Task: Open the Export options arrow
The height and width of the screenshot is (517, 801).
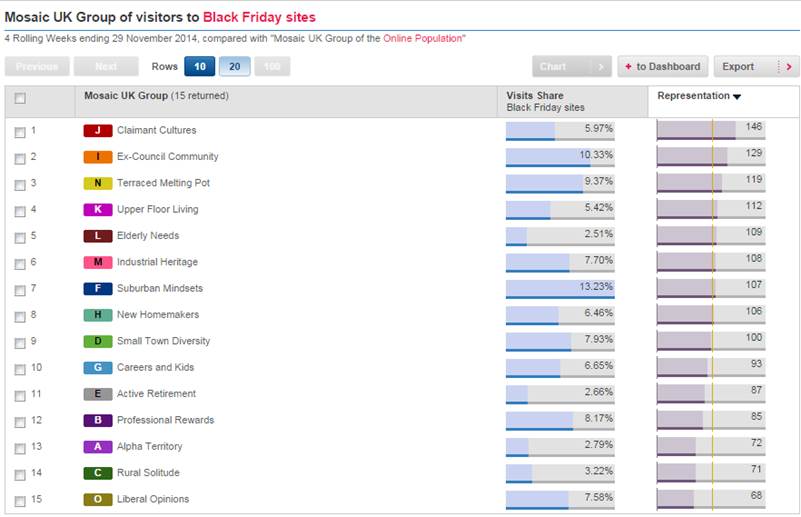Action: pos(789,67)
